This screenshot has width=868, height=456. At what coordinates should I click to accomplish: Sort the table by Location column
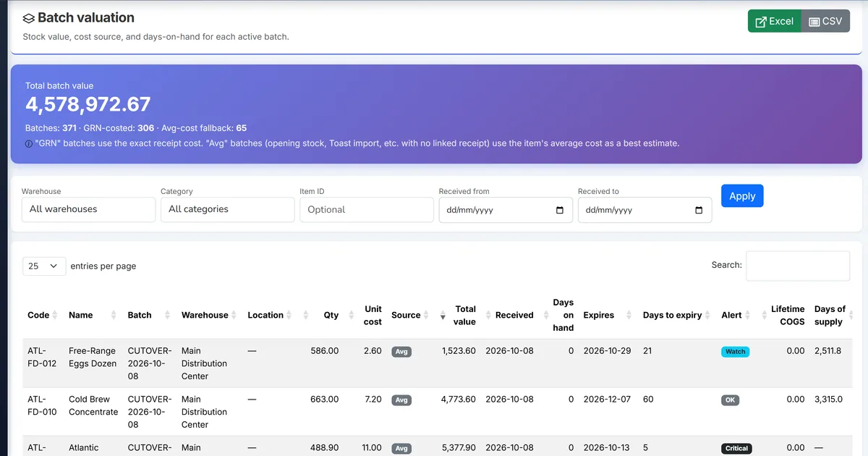click(270, 315)
